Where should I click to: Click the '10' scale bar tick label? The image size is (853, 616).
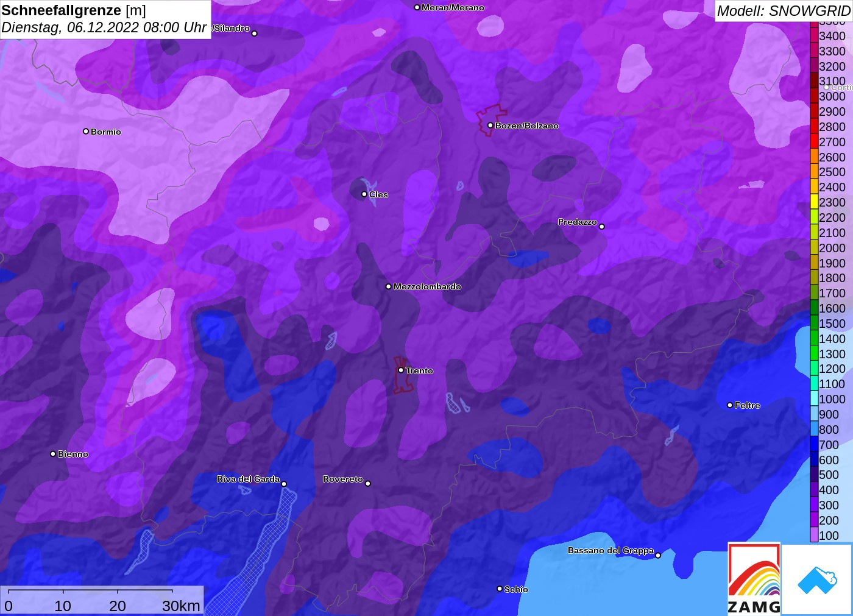(x=63, y=606)
